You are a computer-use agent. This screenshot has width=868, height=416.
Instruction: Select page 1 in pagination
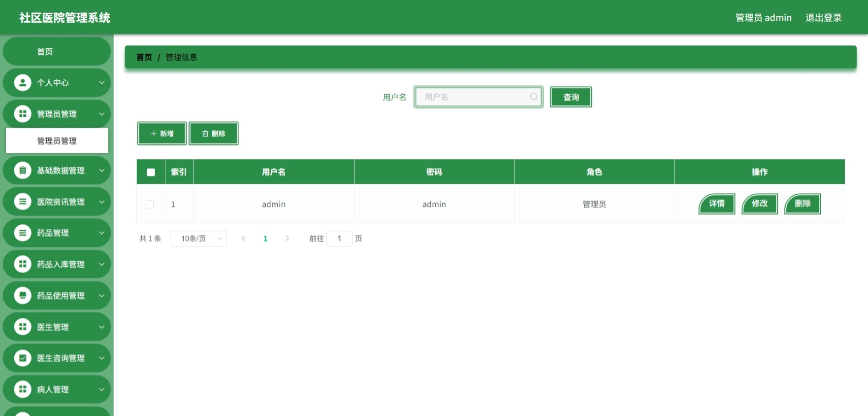click(x=265, y=239)
